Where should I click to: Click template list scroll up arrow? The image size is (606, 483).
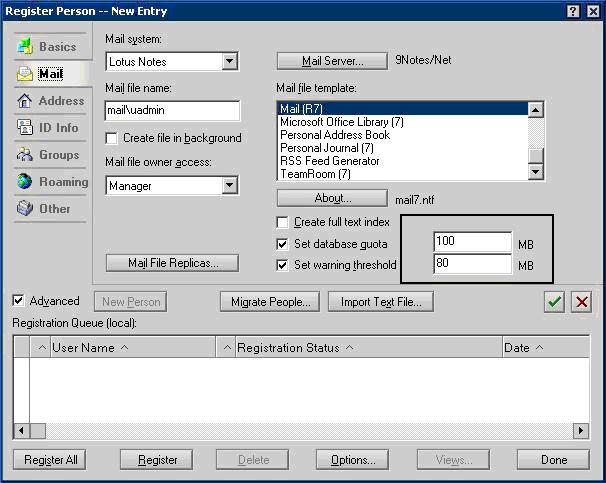[x=535, y=110]
